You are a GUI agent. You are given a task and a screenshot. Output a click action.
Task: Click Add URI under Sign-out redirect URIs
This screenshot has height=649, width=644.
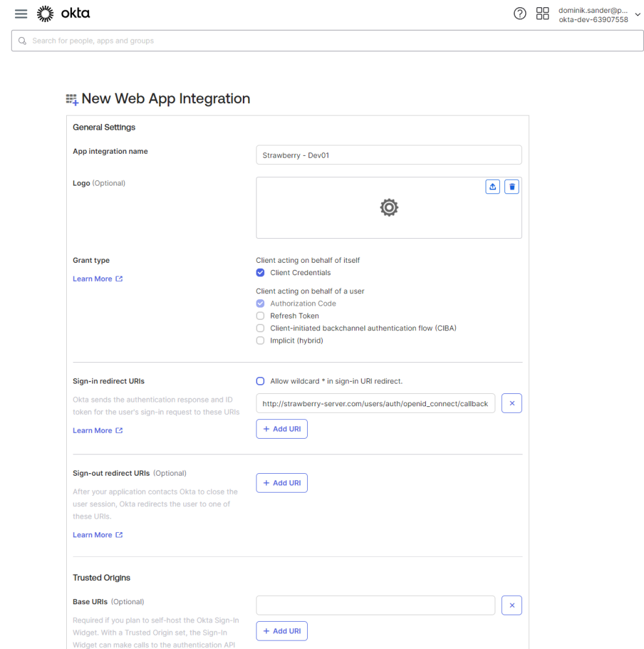pyautogui.click(x=282, y=483)
